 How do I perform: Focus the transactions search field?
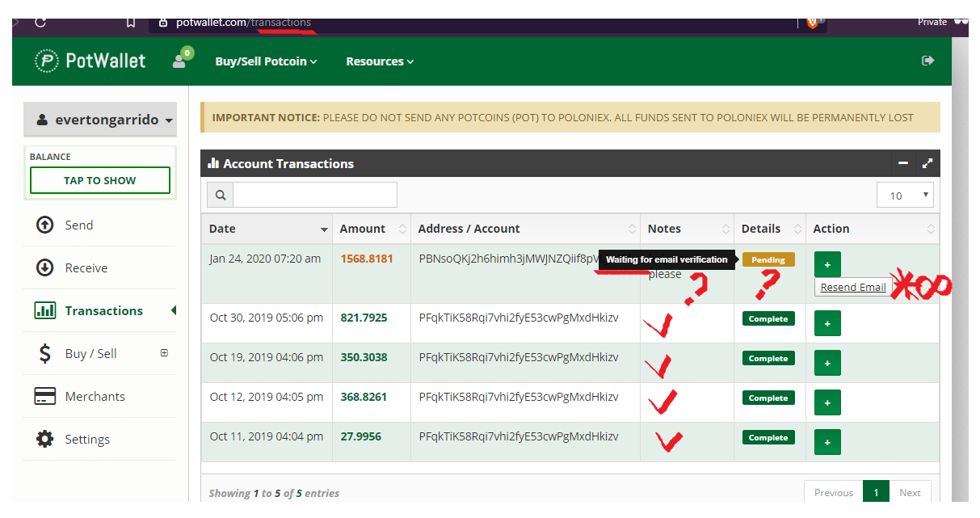click(x=315, y=195)
